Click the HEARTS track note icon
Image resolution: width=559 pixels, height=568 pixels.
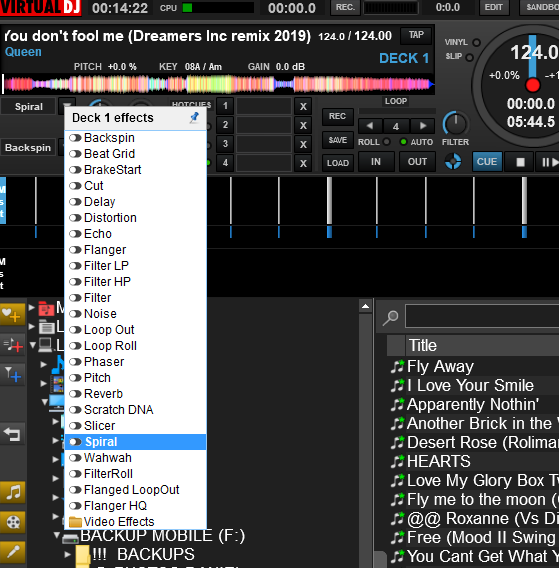(x=397, y=462)
